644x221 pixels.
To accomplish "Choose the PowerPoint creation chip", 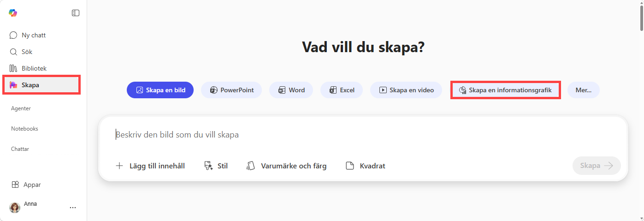I will (231, 90).
